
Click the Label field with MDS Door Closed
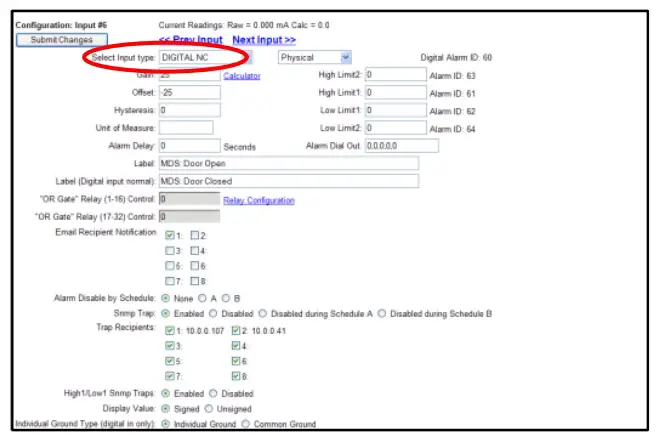tap(289, 181)
